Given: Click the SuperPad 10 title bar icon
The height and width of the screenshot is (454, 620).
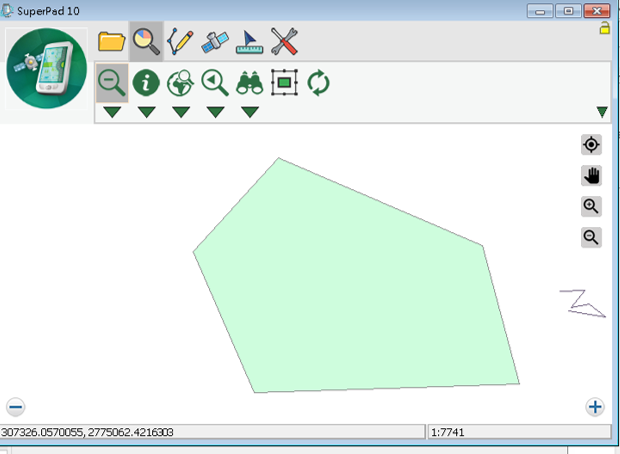Looking at the screenshot, I should pos(7,10).
